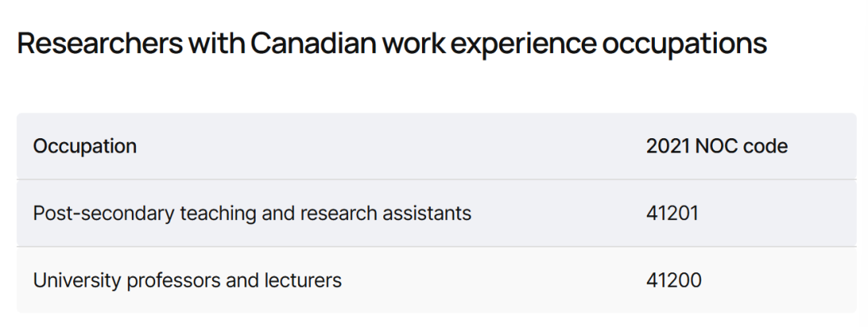
Task: Select 'University professors and lecturers' cell
Action: 187,280
